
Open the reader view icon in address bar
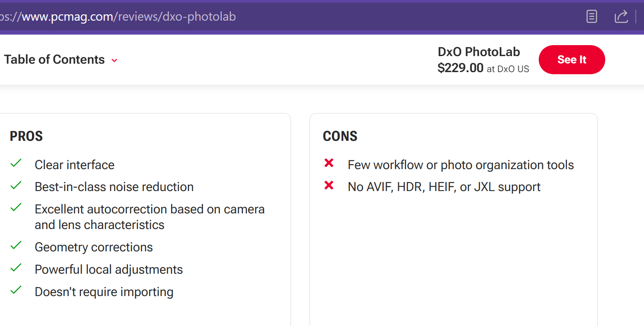click(592, 16)
